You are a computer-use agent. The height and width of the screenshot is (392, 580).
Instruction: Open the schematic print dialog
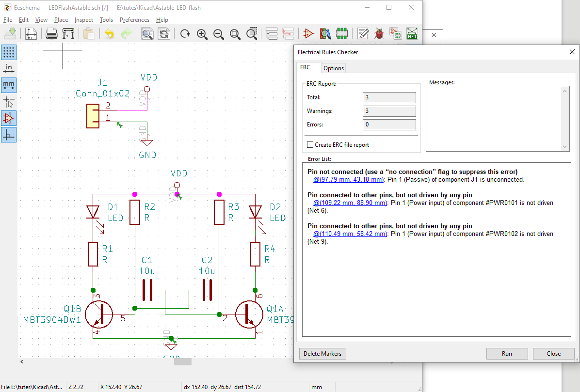point(52,34)
